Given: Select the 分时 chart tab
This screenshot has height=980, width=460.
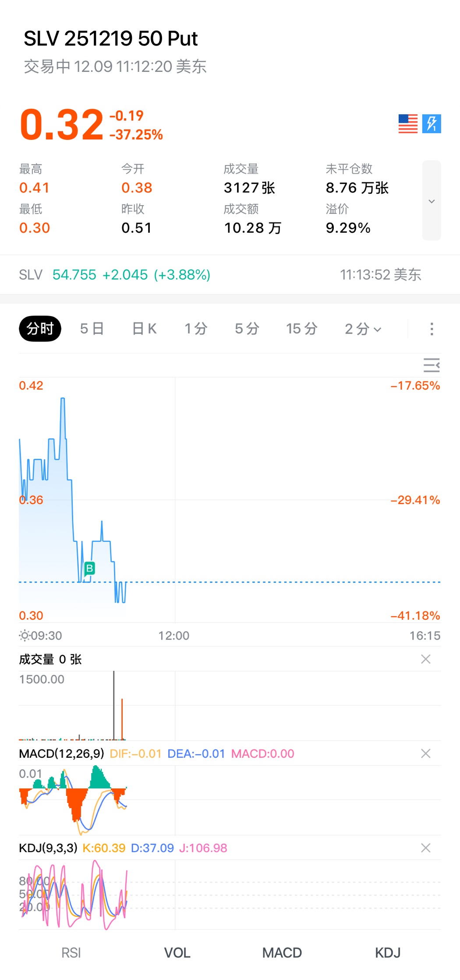Looking at the screenshot, I should tap(40, 329).
